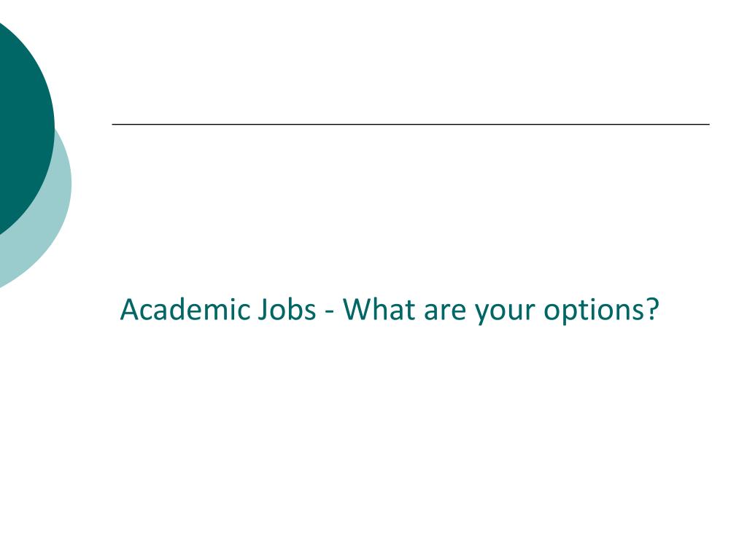Click the horizontal black divider line

coord(411,124)
